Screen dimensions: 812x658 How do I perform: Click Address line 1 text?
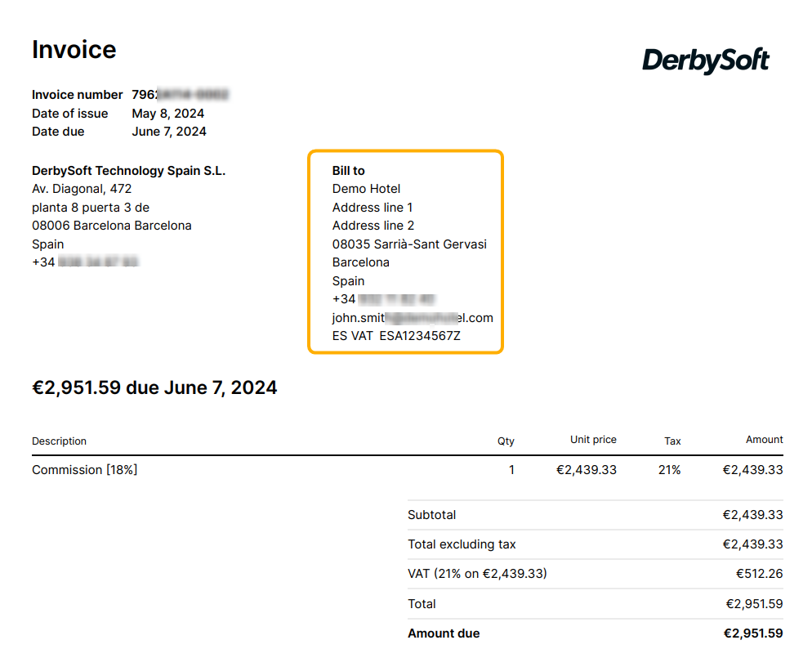[373, 208]
